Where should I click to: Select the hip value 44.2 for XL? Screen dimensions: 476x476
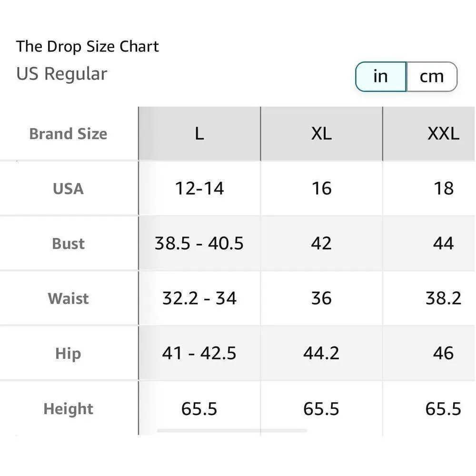pos(321,354)
